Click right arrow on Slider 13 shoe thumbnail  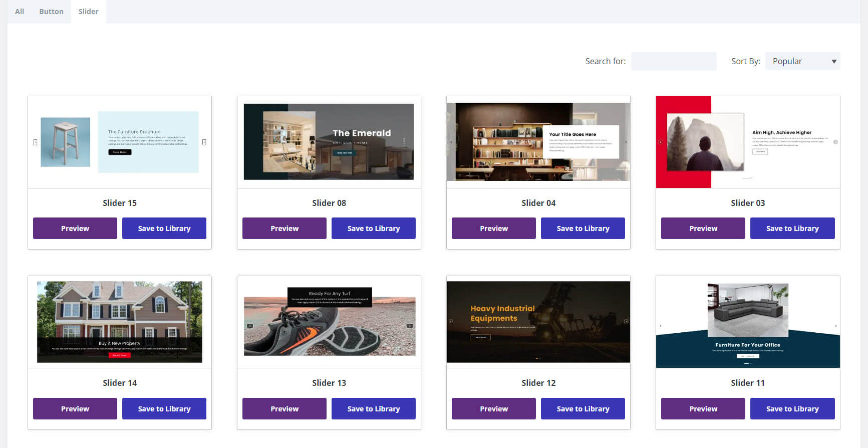coord(409,326)
